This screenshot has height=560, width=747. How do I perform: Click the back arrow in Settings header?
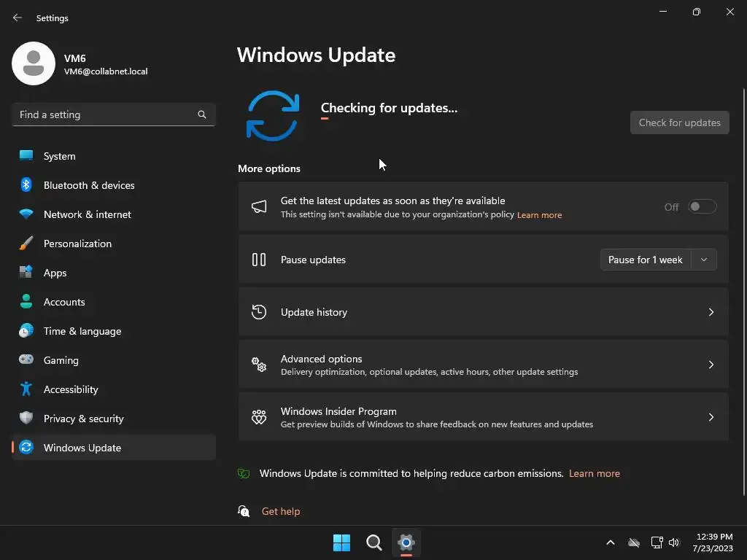click(18, 17)
